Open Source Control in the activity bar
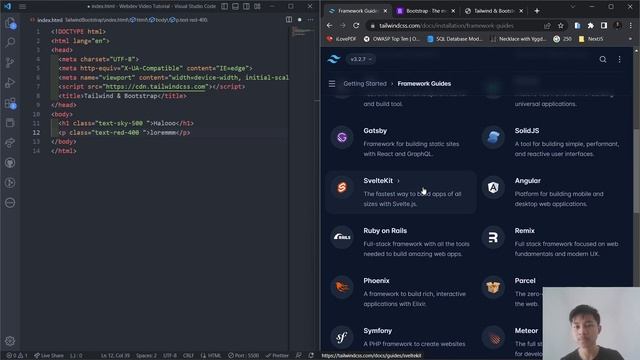 point(11,62)
